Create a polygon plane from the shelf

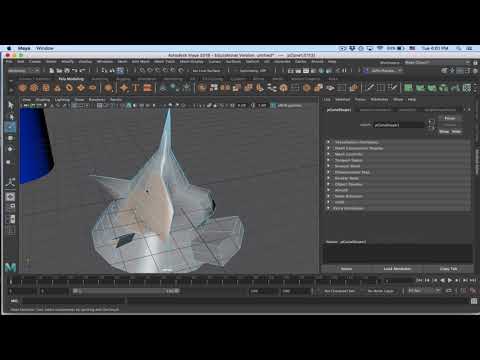tap(81, 88)
